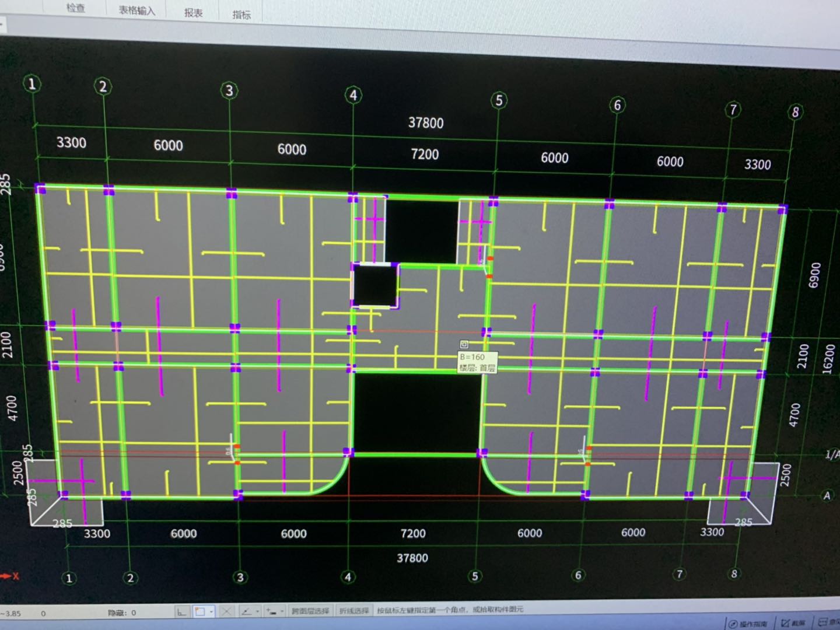Click axis bubble 8 at the top
This screenshot has height=630, width=840.
pyautogui.click(x=794, y=111)
